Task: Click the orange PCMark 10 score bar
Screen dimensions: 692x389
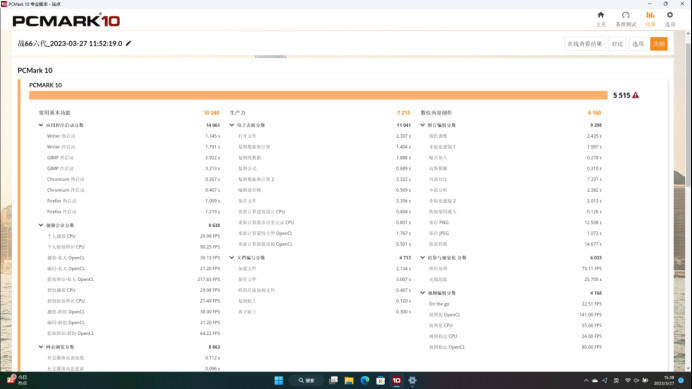Action: [318, 95]
